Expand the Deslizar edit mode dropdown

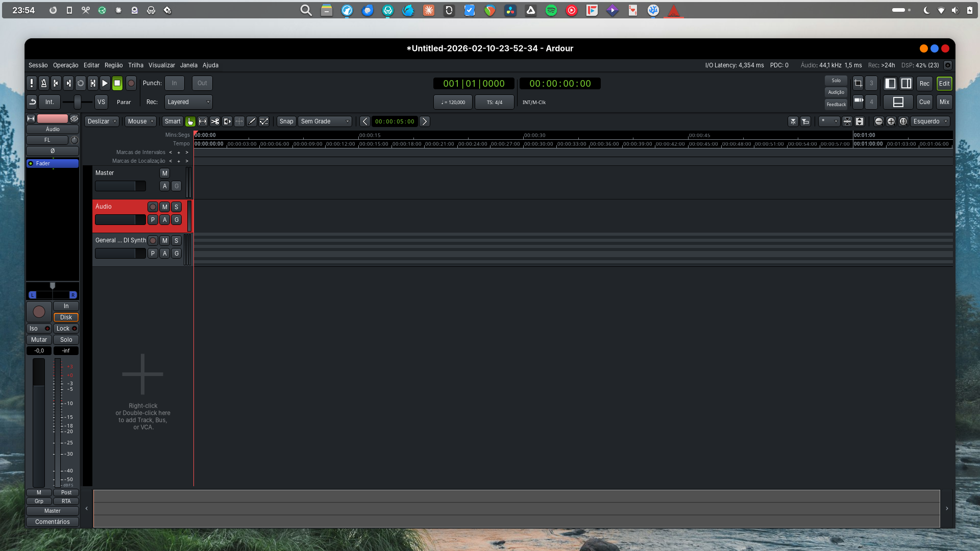click(102, 121)
